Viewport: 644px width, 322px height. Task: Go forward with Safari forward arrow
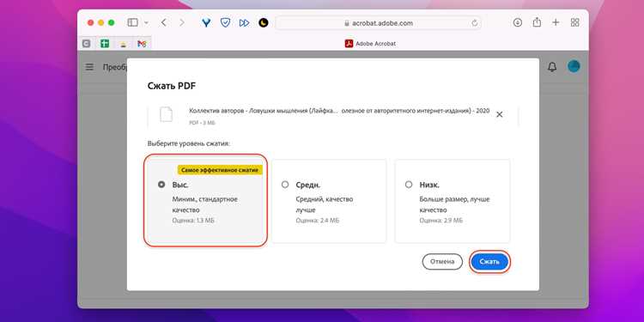(182, 22)
